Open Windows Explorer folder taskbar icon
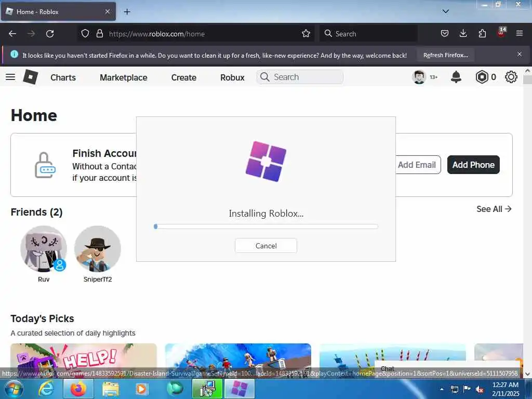The height and width of the screenshot is (399, 532). (111, 389)
